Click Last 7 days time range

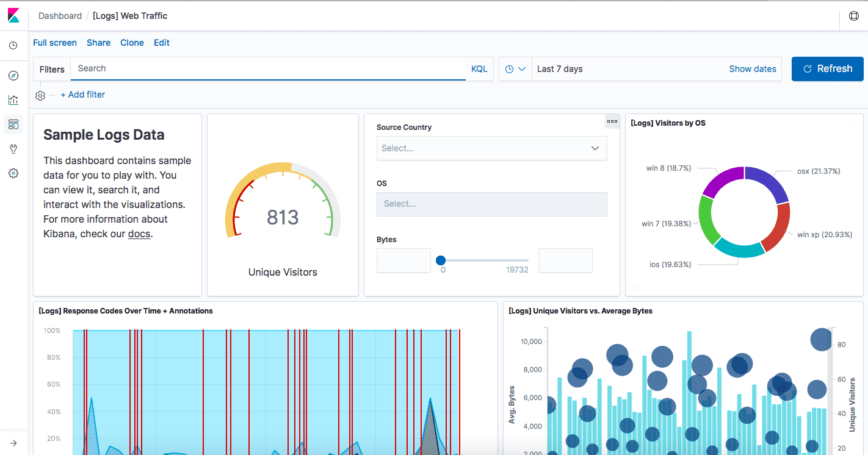click(560, 69)
